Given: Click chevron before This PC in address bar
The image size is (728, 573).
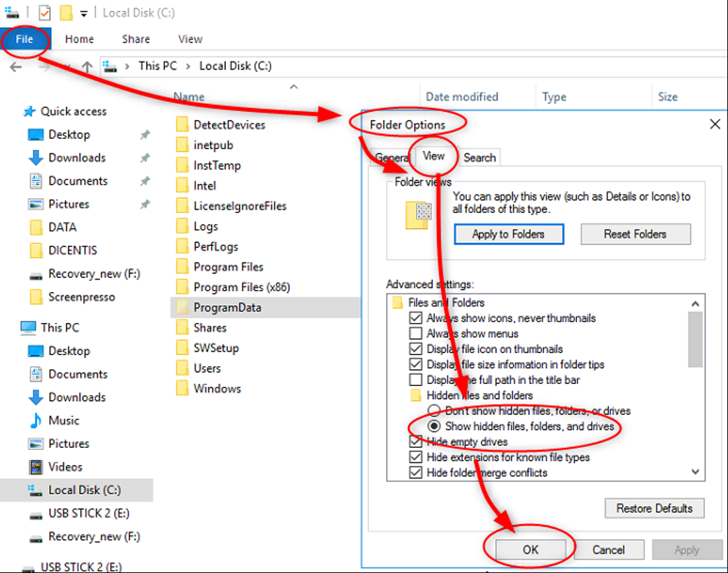Looking at the screenshot, I should 127,67.
